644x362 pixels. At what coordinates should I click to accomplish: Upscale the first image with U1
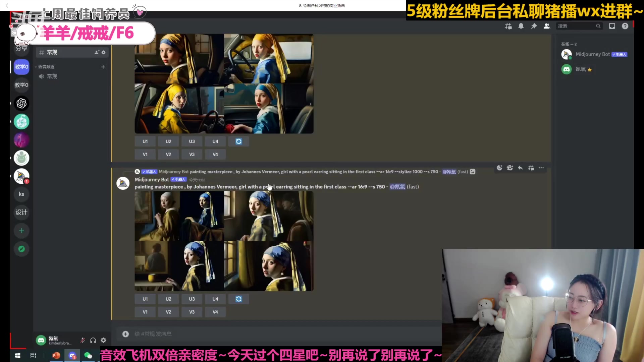[x=145, y=299]
